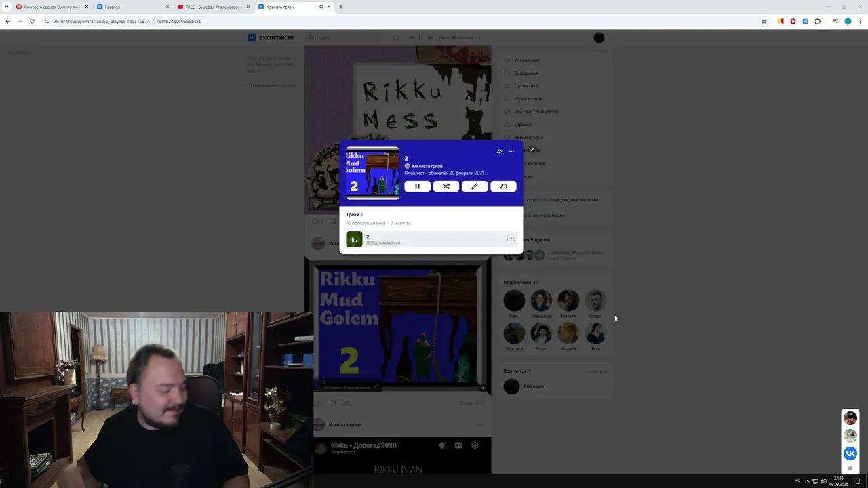Click the red Opera-style extension icon

pos(793,21)
